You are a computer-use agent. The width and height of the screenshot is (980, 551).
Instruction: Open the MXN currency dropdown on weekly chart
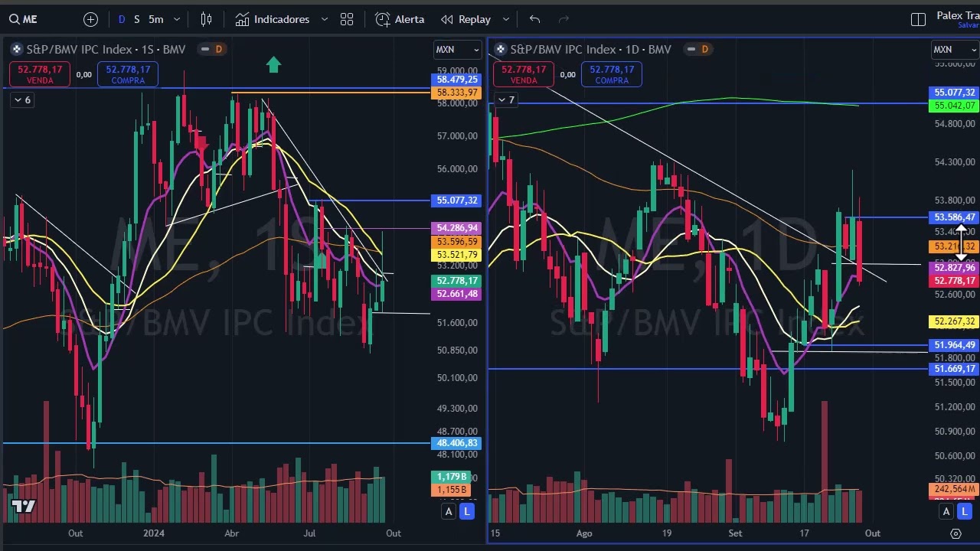tap(458, 50)
